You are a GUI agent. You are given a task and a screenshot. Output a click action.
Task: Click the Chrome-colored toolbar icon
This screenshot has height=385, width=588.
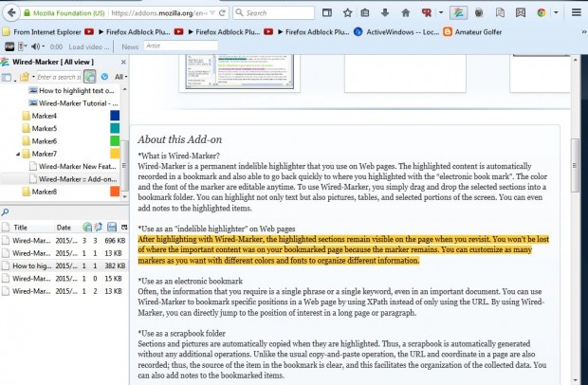[x=541, y=12]
